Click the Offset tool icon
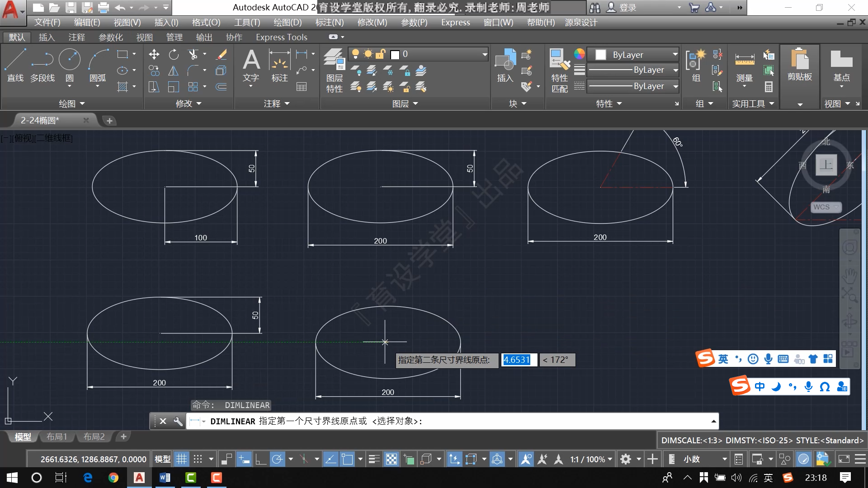Image resolution: width=868 pixels, height=488 pixels. [x=221, y=87]
